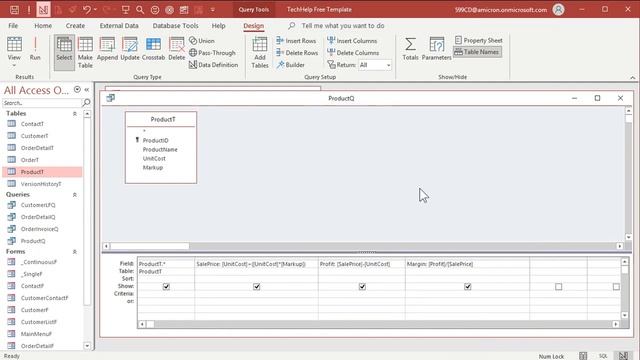Choose the Select query type

click(64, 52)
